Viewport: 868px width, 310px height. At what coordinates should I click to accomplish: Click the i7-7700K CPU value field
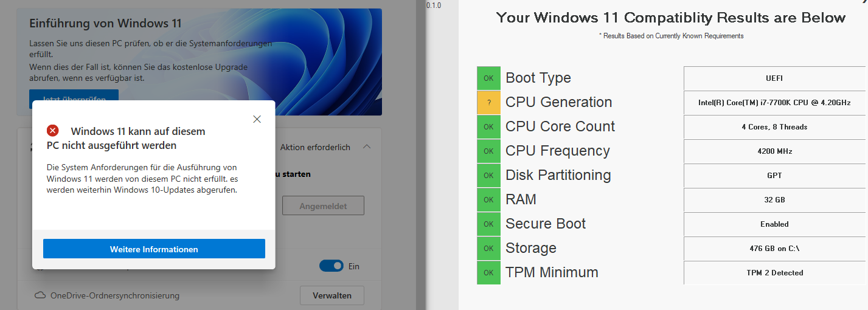774,103
